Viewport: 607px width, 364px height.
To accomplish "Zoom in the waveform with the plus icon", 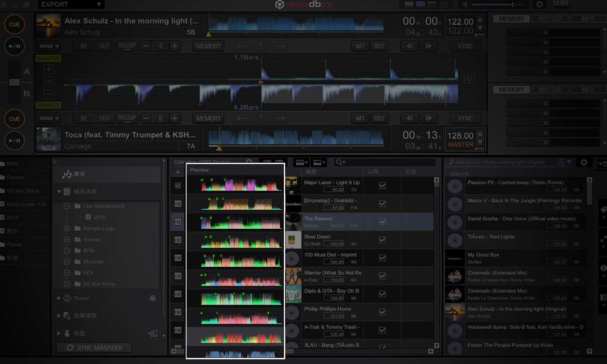I will pyautogui.click(x=49, y=69).
